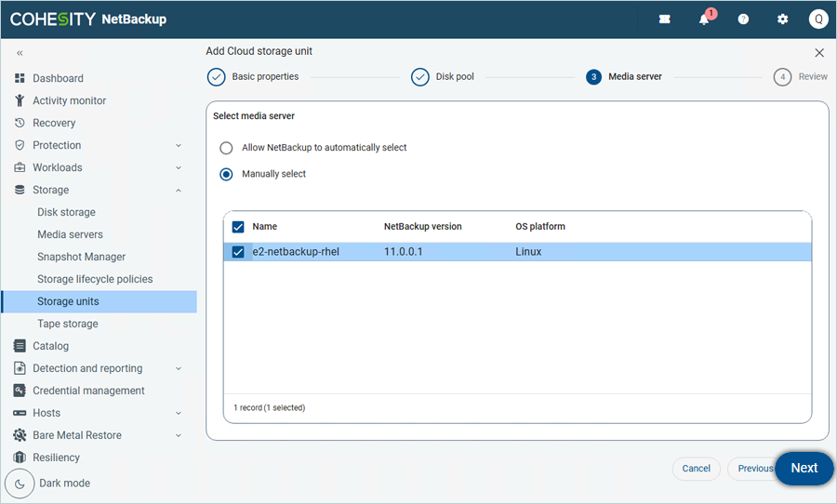Collapse the Storage section chevron
The image size is (837, 504).
click(x=179, y=190)
